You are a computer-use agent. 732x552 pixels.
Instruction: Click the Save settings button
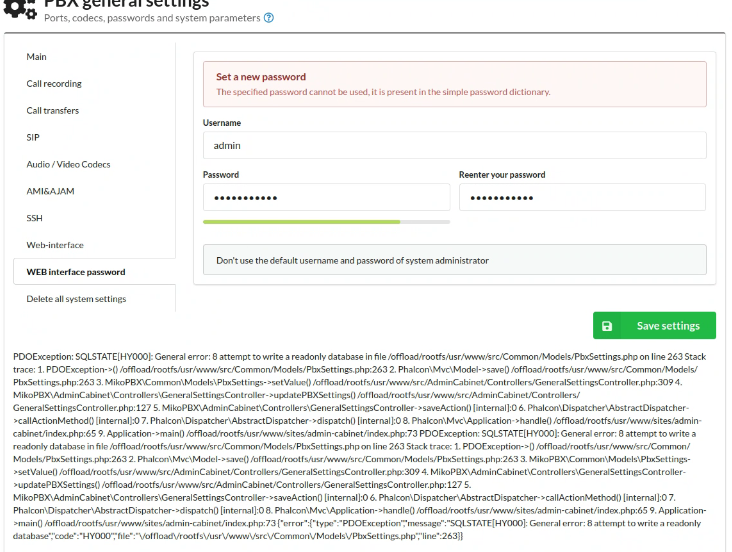(654, 326)
